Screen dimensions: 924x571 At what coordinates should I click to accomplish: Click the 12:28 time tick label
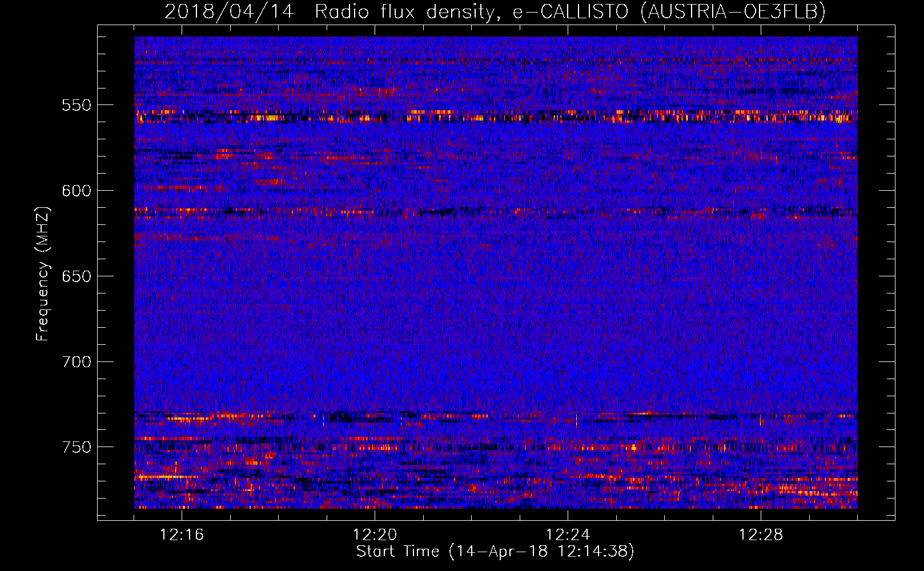tap(761, 535)
